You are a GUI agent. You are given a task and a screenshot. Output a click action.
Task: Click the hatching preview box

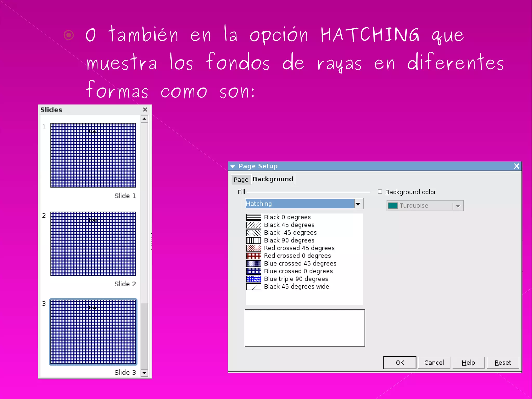click(305, 328)
